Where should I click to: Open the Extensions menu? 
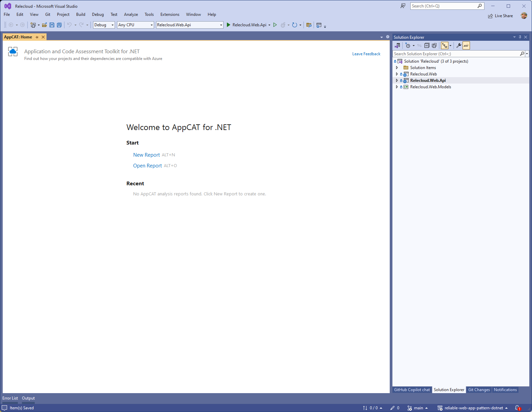coord(170,14)
